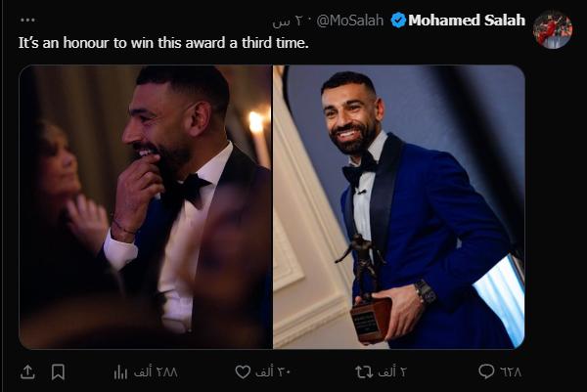This screenshot has width=587, height=392.
Task: Click the tweet text about the award
Action: [163, 43]
